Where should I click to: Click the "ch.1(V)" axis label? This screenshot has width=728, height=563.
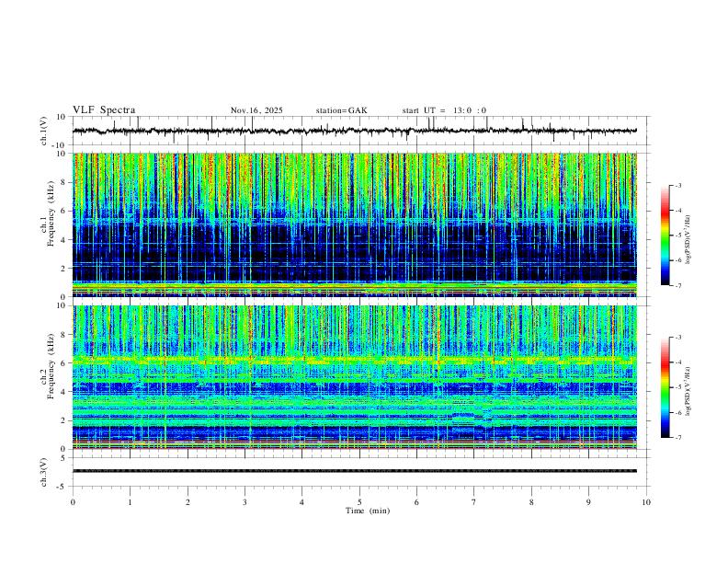click(44, 131)
